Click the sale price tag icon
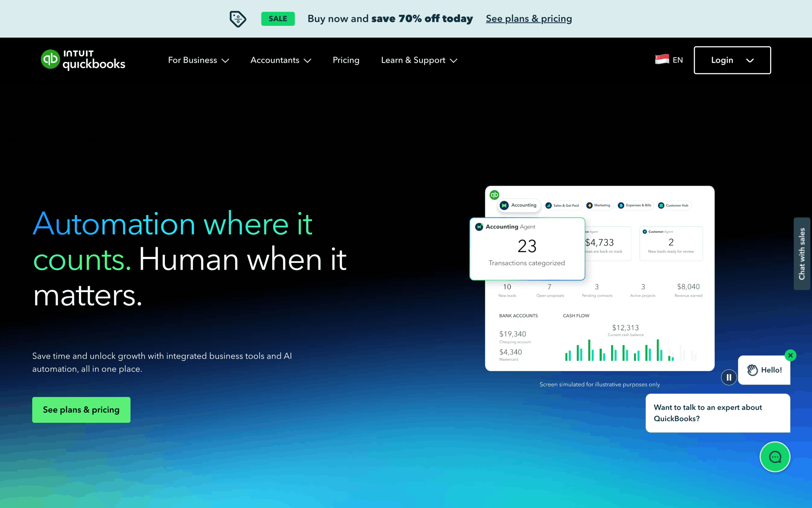The image size is (812, 508). pyautogui.click(x=238, y=19)
